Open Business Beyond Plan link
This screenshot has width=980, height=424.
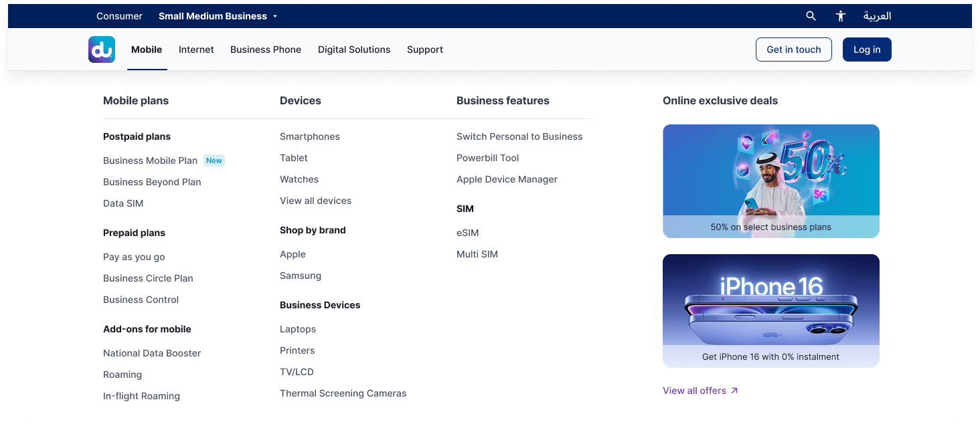pos(152,182)
